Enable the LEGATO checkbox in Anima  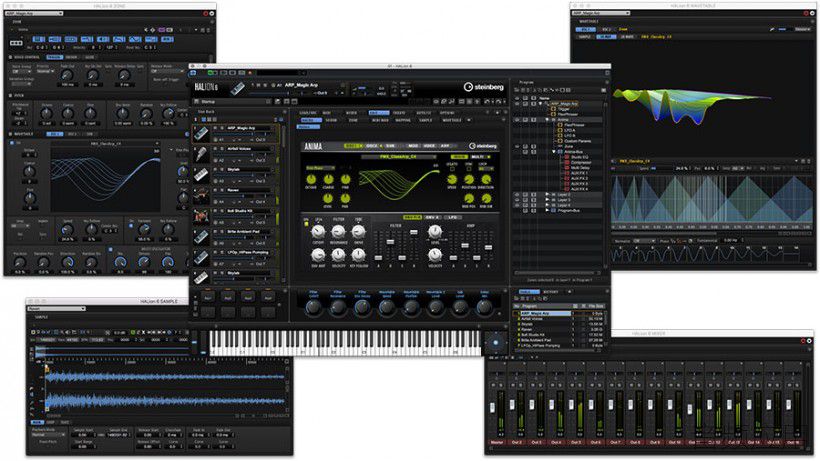pyautogui.click(x=452, y=169)
